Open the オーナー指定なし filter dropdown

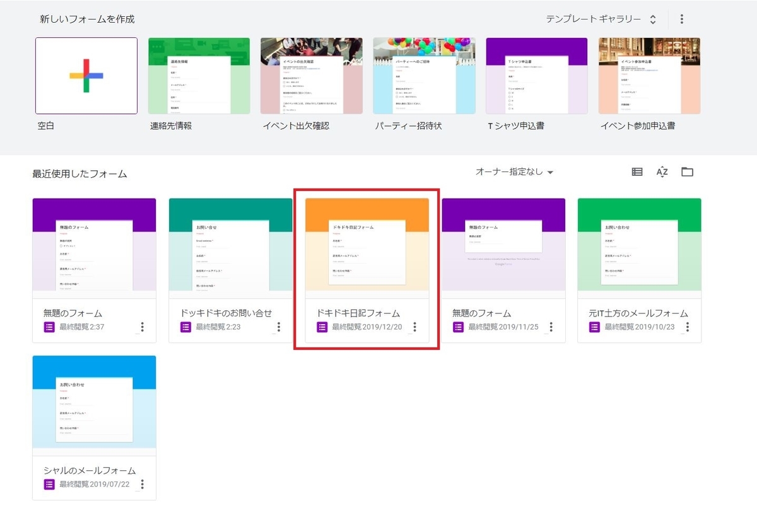pyautogui.click(x=513, y=171)
